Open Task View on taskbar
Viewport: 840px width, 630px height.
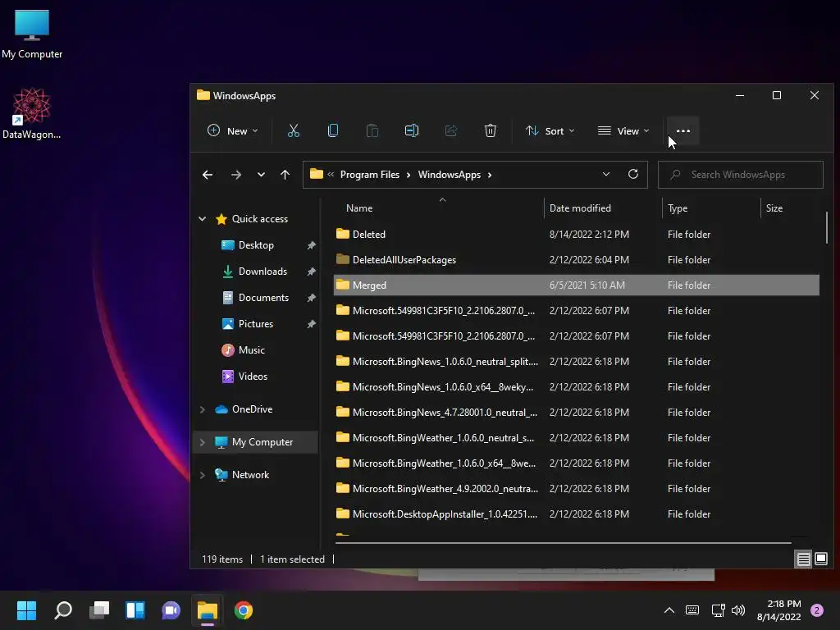coord(99,610)
